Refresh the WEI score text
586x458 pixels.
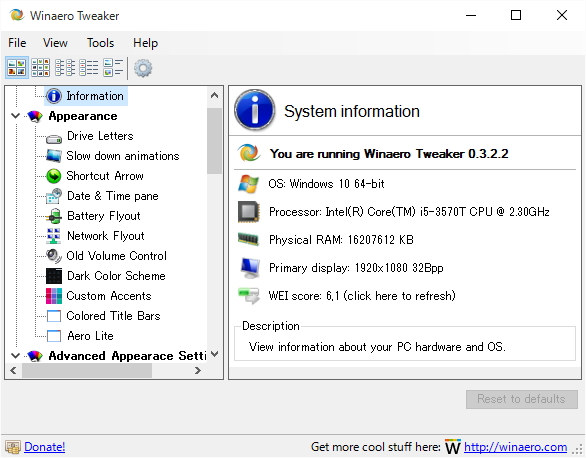pyautogui.click(x=362, y=296)
